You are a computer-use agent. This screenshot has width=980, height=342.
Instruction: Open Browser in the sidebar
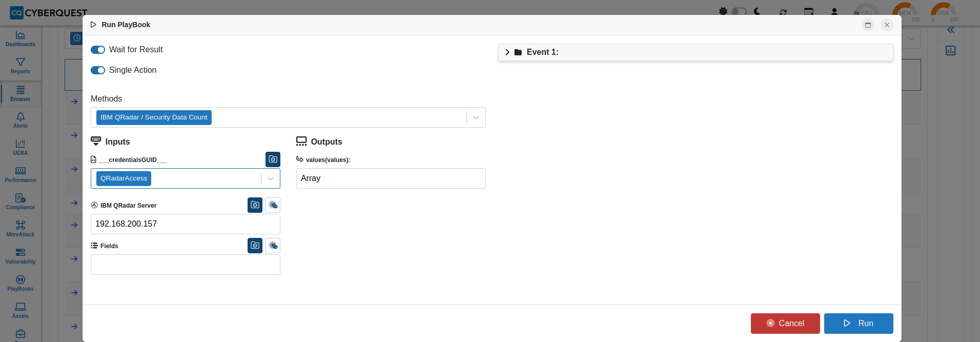[21, 94]
